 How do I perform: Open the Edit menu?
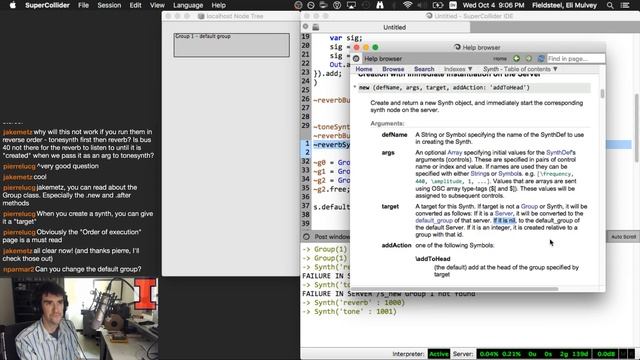click(x=136, y=5)
